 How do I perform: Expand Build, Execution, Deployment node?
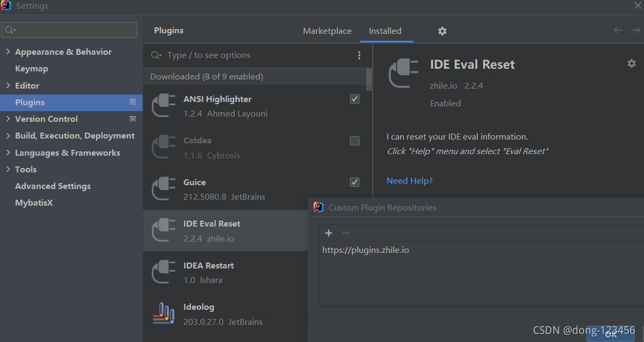(x=8, y=136)
